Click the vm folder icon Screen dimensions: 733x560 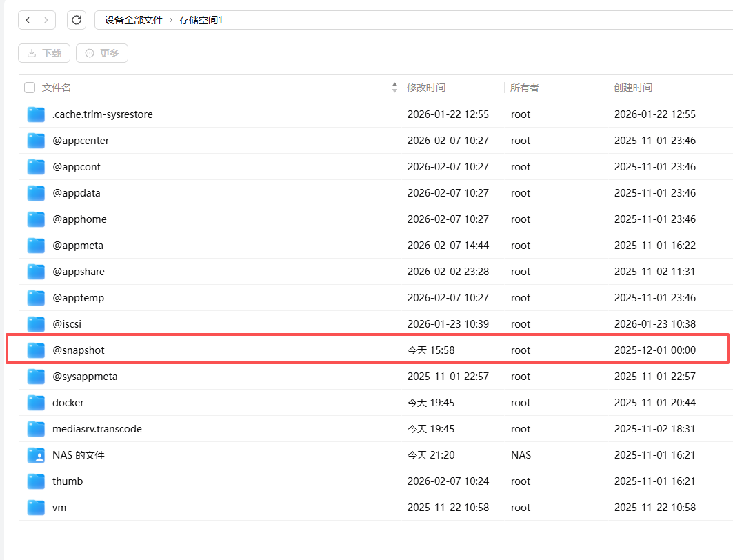click(36, 507)
